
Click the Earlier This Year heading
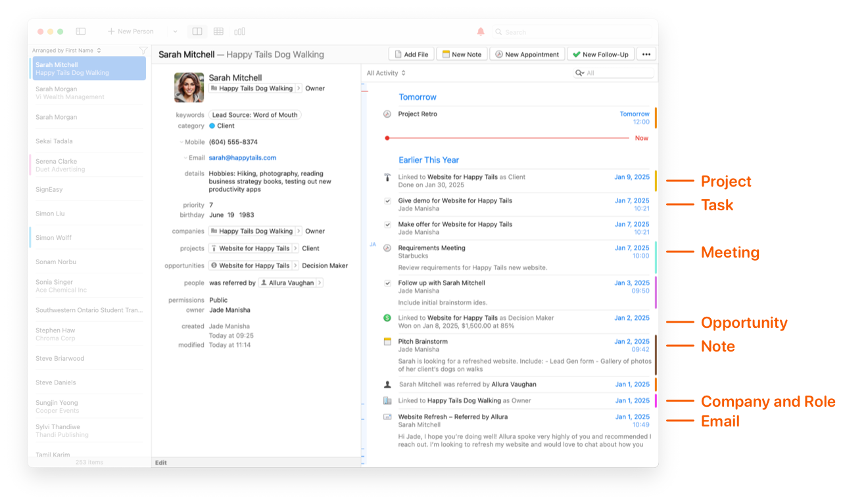tap(429, 160)
